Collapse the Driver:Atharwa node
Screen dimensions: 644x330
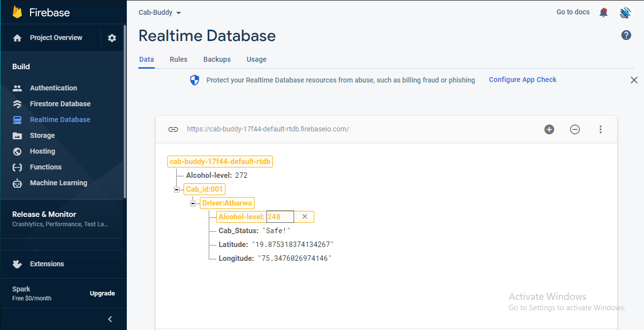pyautogui.click(x=193, y=203)
